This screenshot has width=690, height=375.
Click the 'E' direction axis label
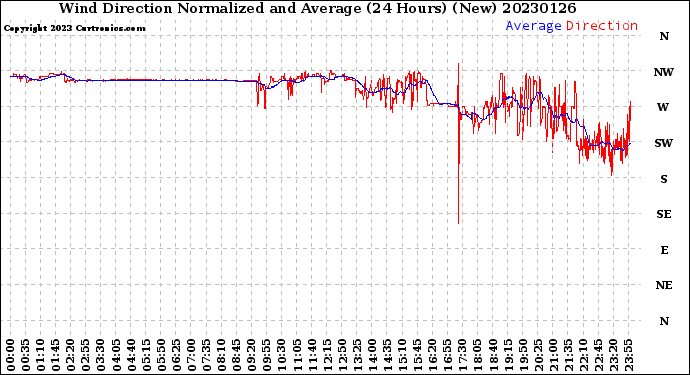point(664,250)
